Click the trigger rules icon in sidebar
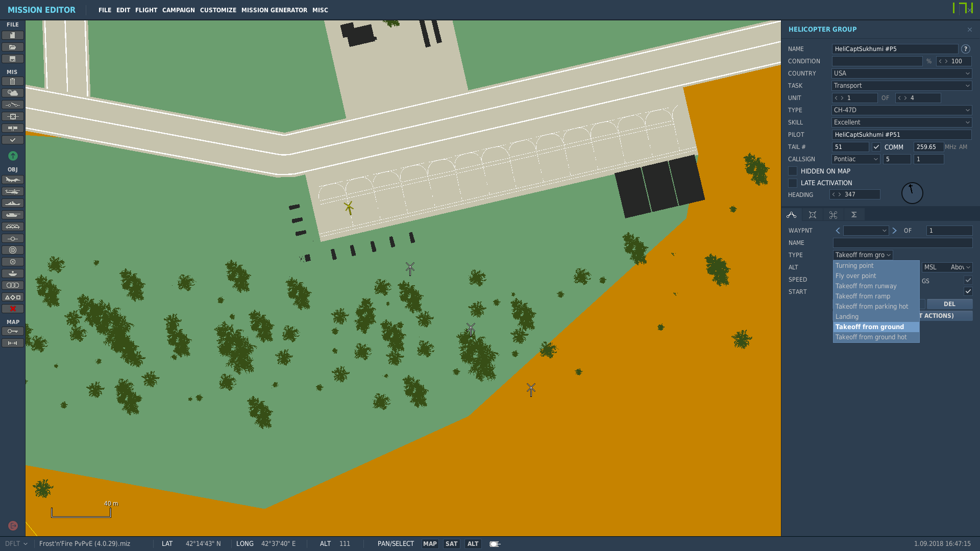Screen dimensions: 980x551 click(x=13, y=105)
